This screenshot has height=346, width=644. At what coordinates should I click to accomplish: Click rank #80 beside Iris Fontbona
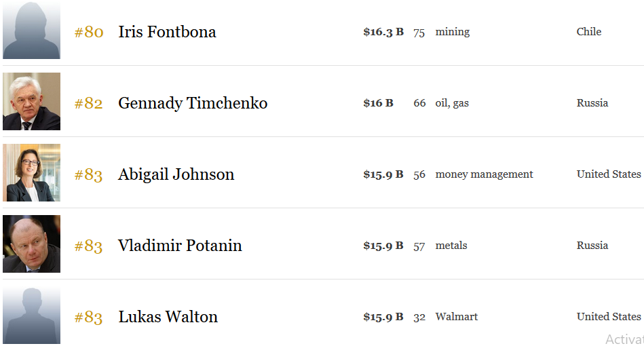(89, 32)
